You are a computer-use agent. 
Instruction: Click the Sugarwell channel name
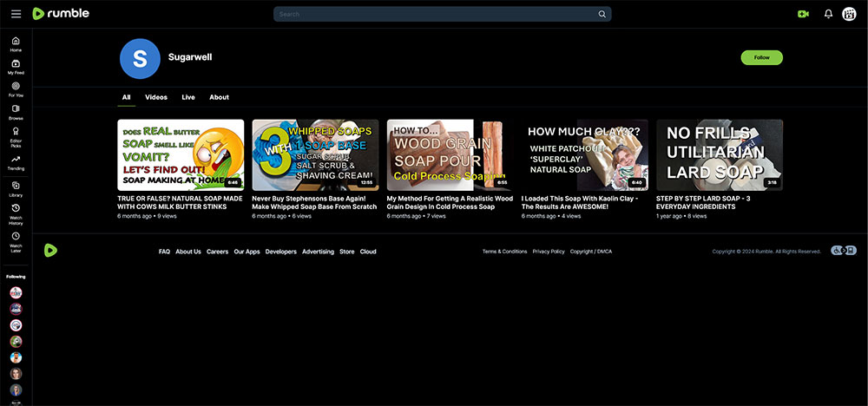(x=190, y=57)
